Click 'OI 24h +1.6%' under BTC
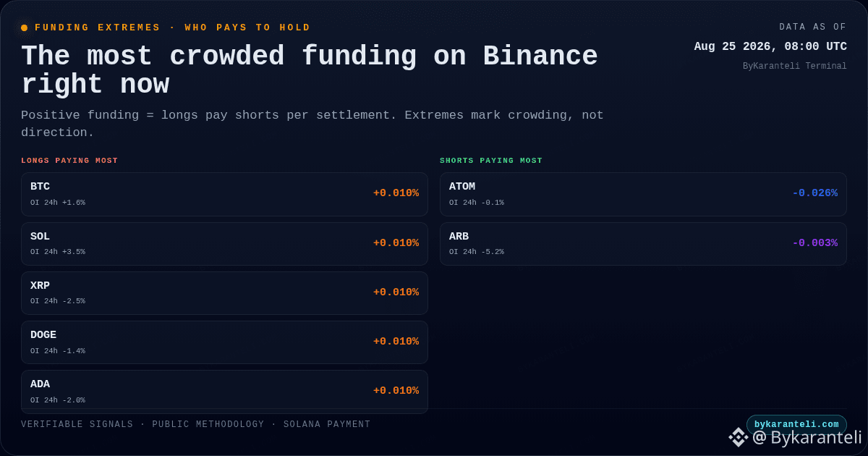868x456 pixels. [x=58, y=203]
